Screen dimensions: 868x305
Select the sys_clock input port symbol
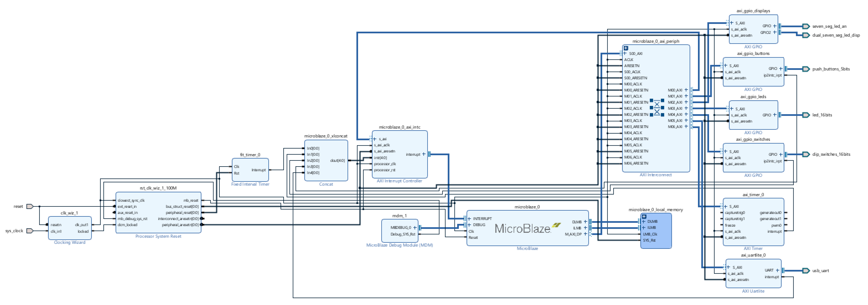pyautogui.click(x=30, y=231)
